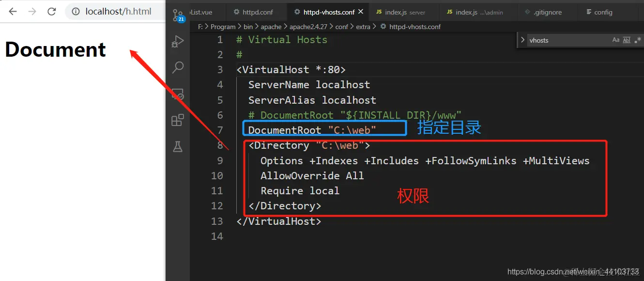
Task: Open the Extensions view
Action: point(178,120)
